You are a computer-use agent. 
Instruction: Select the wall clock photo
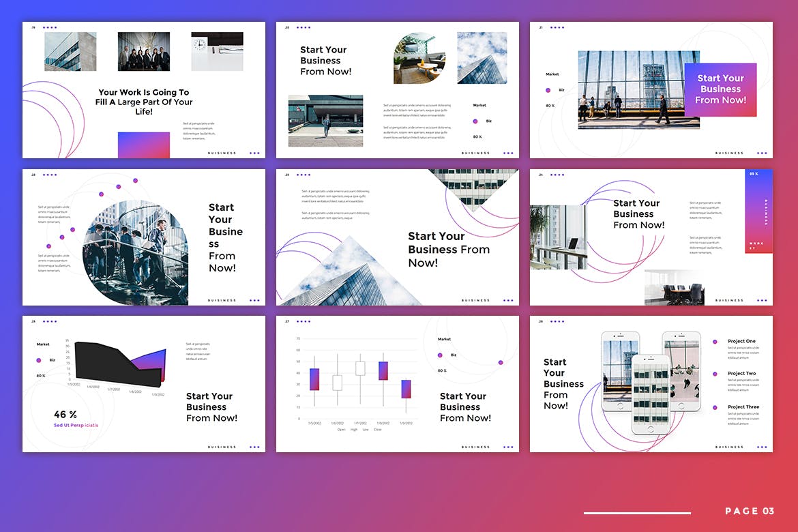(x=217, y=51)
